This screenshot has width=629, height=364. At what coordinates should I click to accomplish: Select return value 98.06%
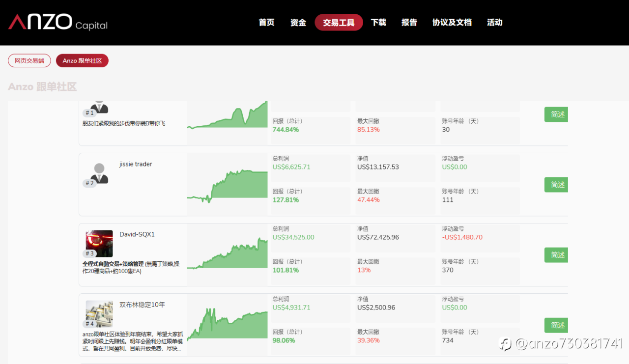click(x=284, y=340)
